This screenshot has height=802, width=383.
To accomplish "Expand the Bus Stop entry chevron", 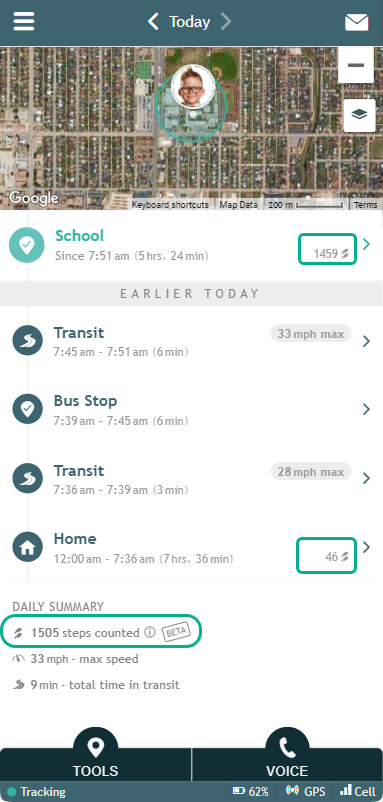I will pyautogui.click(x=366, y=409).
